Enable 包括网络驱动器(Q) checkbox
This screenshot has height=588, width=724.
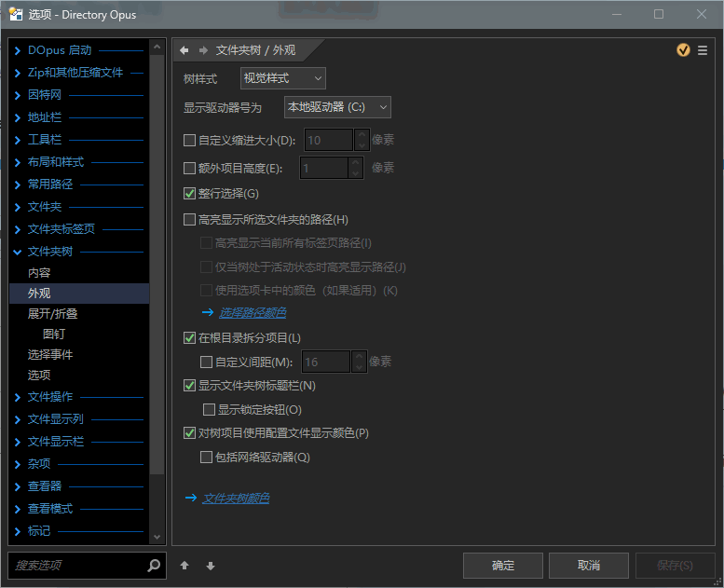pos(206,457)
